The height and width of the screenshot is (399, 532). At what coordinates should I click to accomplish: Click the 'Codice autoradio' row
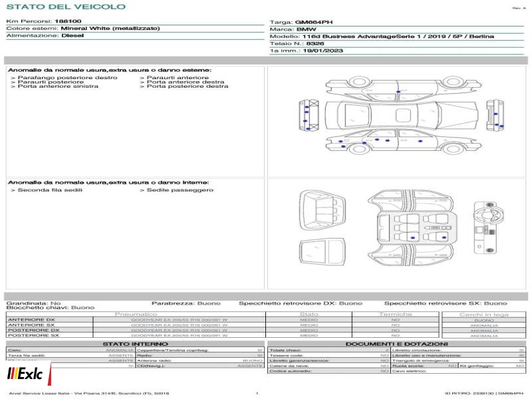coord(329,371)
